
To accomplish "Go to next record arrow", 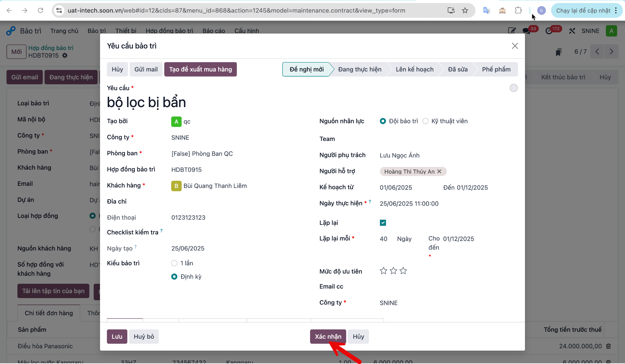I will (611, 52).
